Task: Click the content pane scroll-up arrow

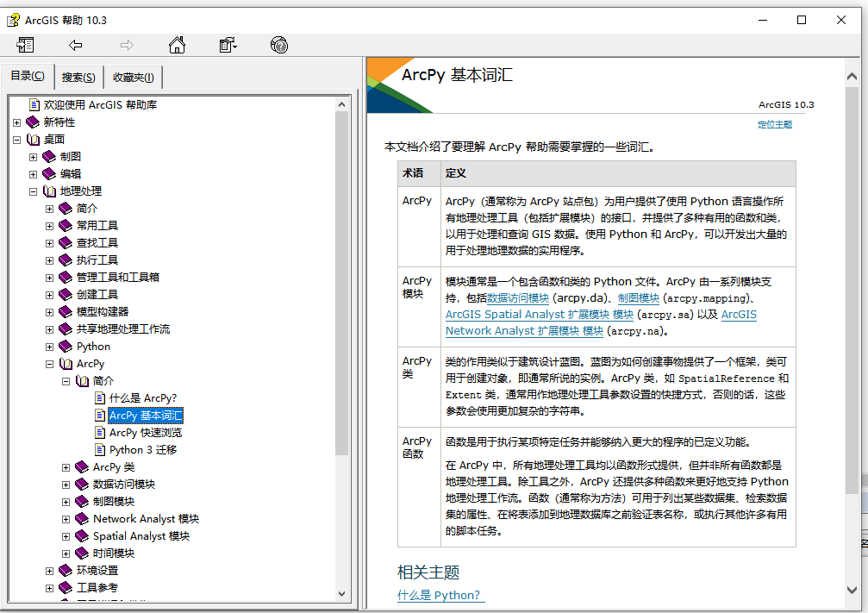Action: tap(852, 77)
